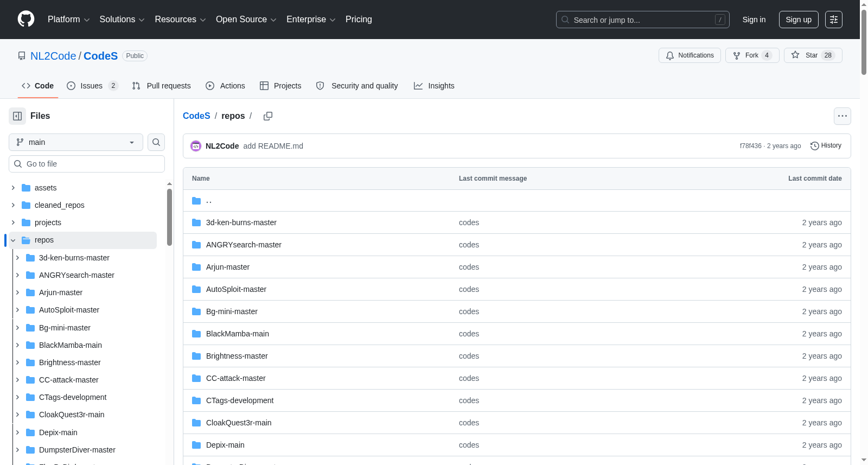The image size is (868, 465).
Task: Expand the BlackMamba-main tree chevron
Action: (17, 345)
